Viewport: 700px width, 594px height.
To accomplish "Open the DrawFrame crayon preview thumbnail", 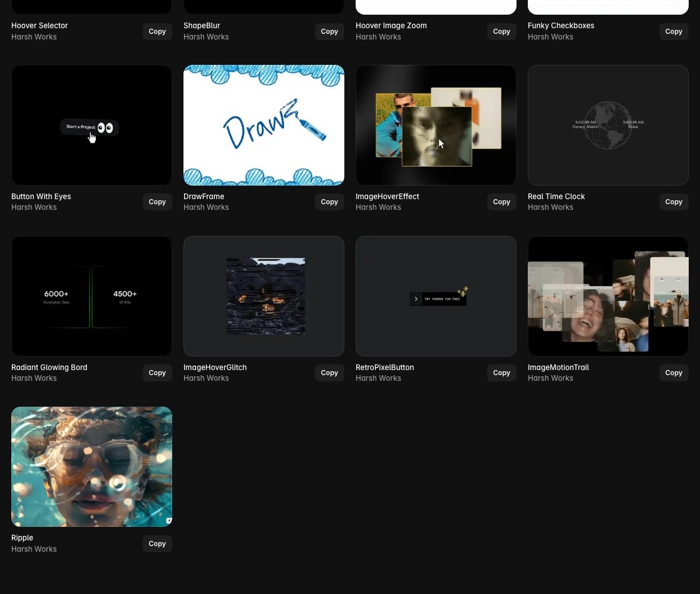I will coord(264,125).
